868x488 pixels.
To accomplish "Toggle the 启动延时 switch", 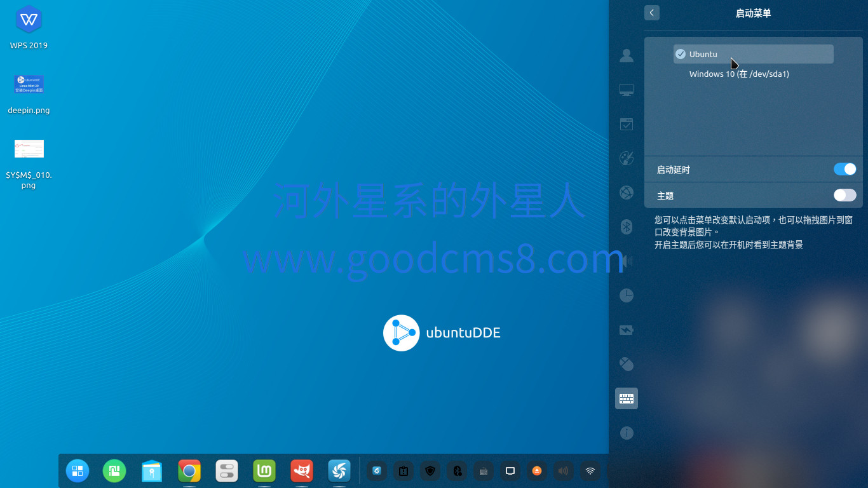I will point(844,169).
